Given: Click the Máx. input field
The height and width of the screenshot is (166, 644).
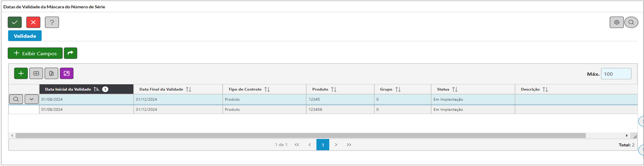Looking at the screenshot, I should [x=616, y=74].
